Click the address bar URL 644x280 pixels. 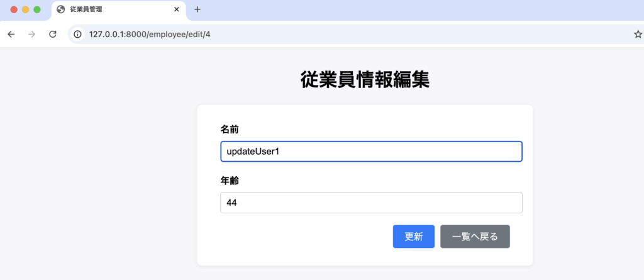pos(150,34)
